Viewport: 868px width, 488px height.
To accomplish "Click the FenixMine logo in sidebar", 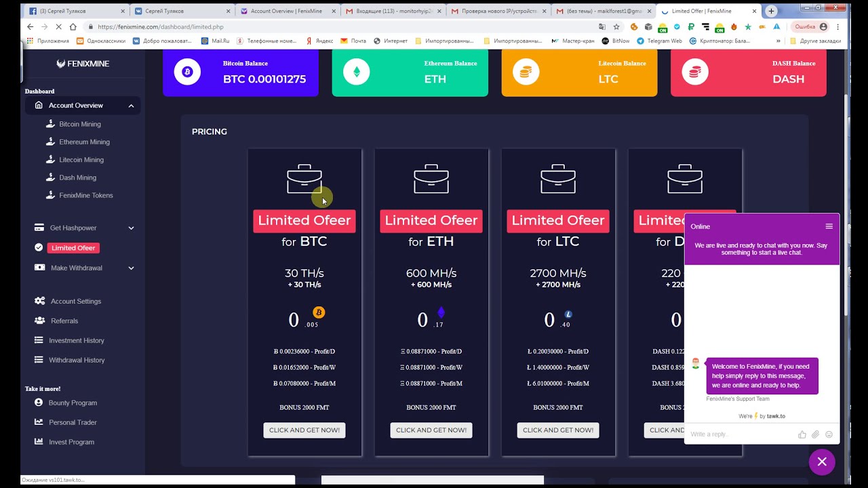I will click(83, 64).
